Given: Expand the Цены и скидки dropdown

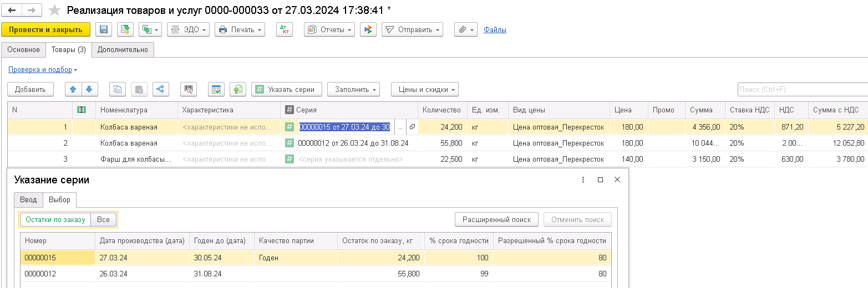Looking at the screenshot, I should (424, 89).
